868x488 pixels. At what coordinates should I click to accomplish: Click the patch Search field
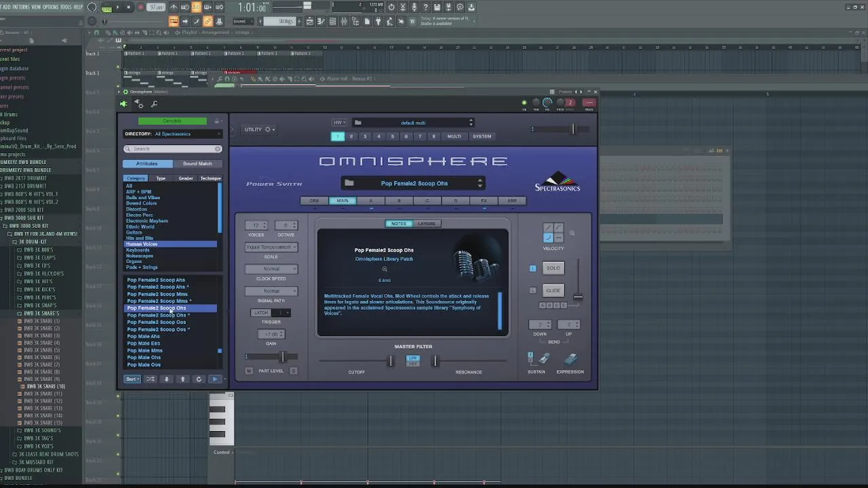[172, 148]
